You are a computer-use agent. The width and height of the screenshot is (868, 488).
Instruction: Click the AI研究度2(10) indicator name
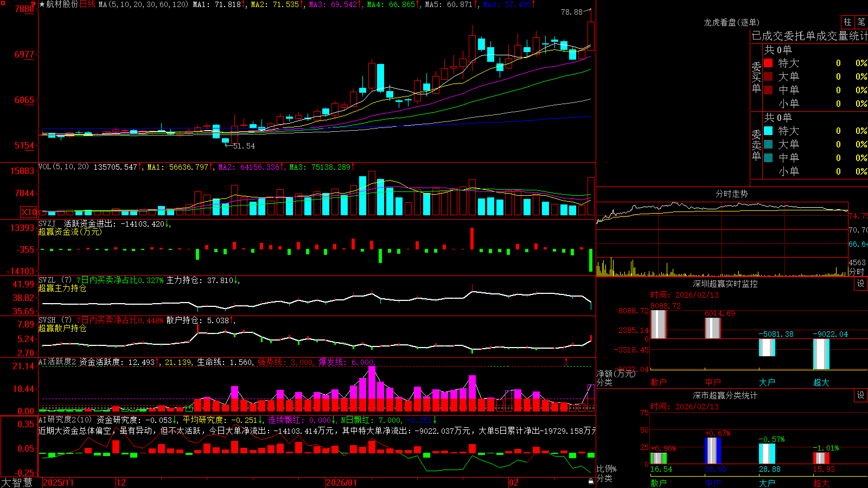pyautogui.click(x=65, y=420)
